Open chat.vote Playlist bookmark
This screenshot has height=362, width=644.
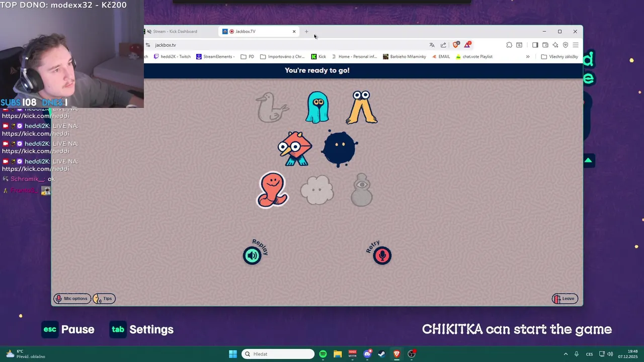(474, 57)
